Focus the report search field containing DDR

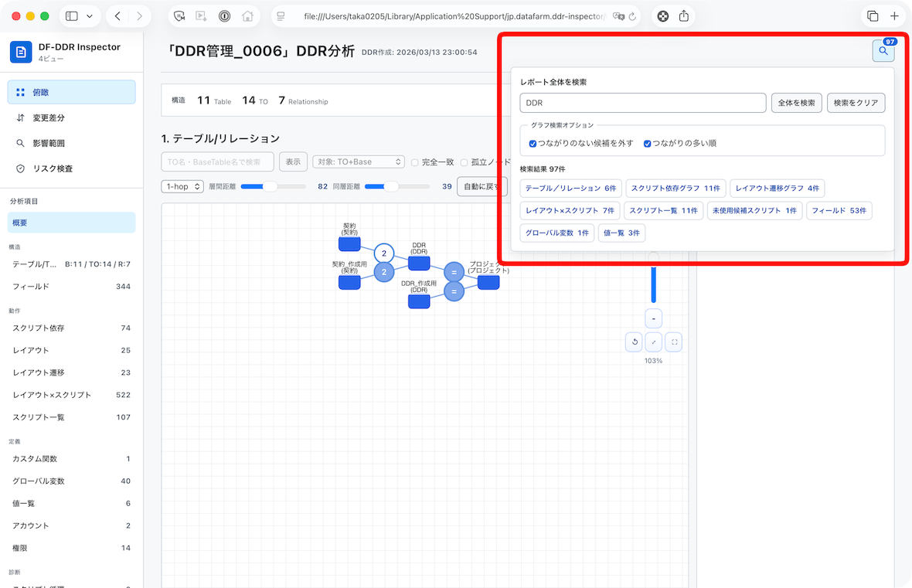pos(643,103)
